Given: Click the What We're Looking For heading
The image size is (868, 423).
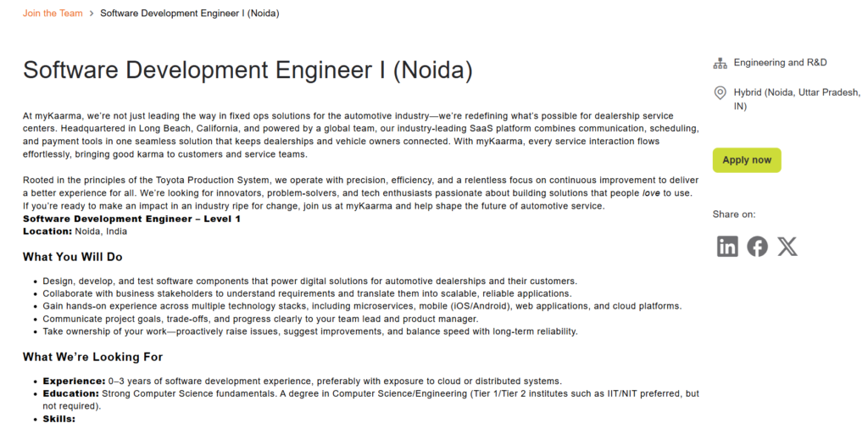Looking at the screenshot, I should tap(92, 357).
